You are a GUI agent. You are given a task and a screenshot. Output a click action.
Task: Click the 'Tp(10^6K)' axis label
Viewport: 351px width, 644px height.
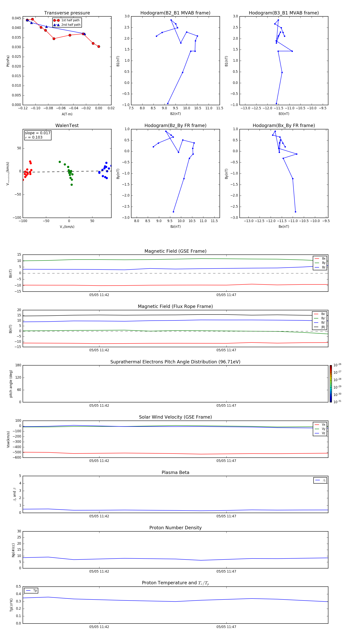pos(11,605)
